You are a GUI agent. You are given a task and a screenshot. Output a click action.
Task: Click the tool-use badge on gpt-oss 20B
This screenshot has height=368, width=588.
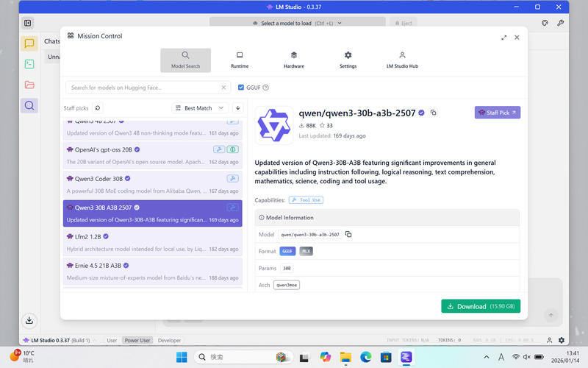tap(219, 149)
